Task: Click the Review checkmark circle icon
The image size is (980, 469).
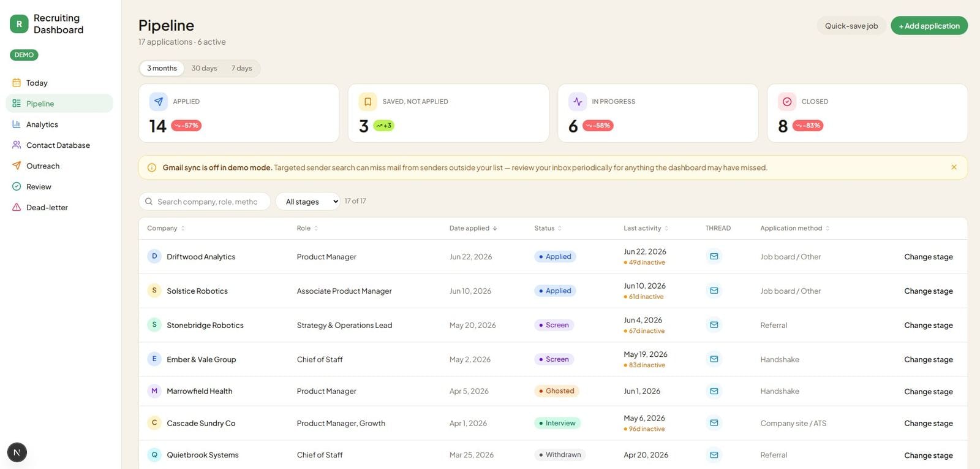Action: coord(17,187)
